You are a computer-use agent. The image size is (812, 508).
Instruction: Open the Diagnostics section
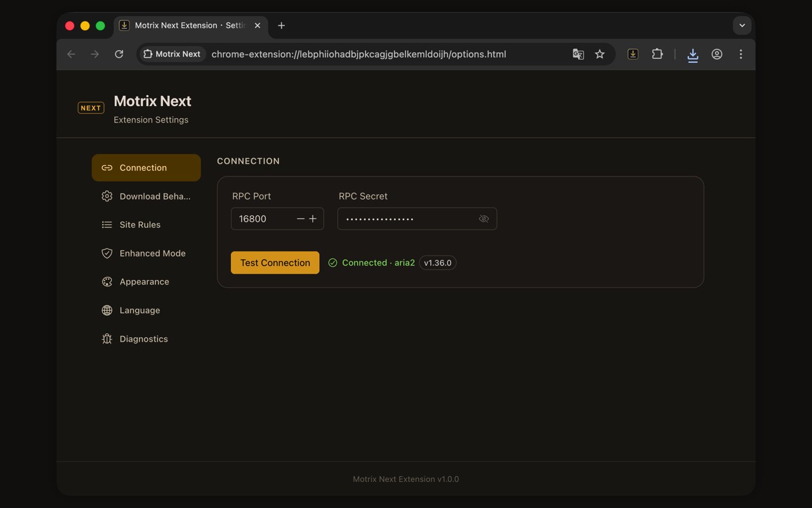146,339
